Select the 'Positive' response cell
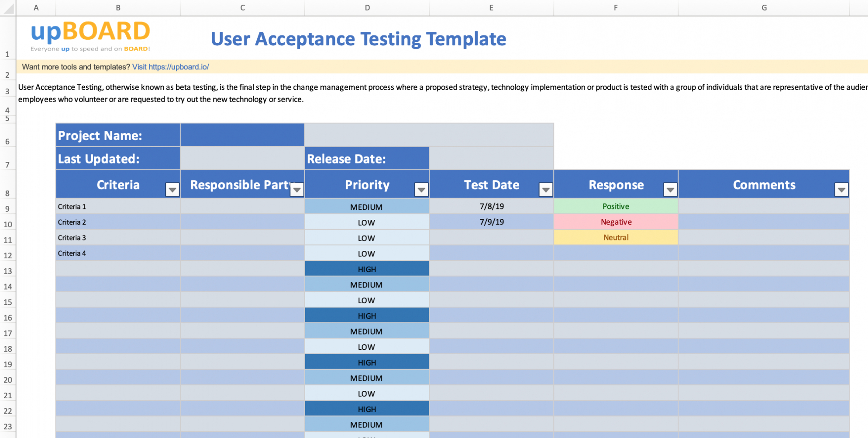Viewport: 868px width, 438px height. [x=616, y=206]
